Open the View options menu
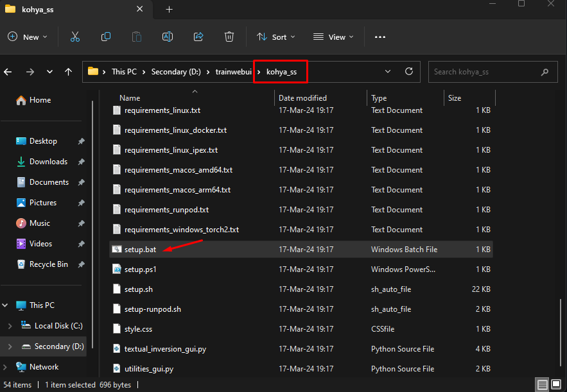 333,37
